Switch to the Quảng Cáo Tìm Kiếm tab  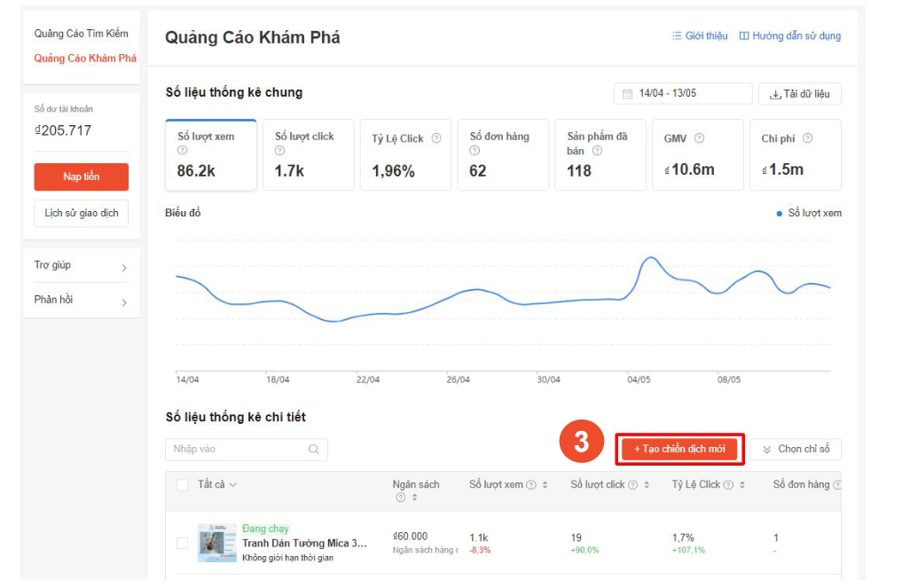click(x=81, y=33)
